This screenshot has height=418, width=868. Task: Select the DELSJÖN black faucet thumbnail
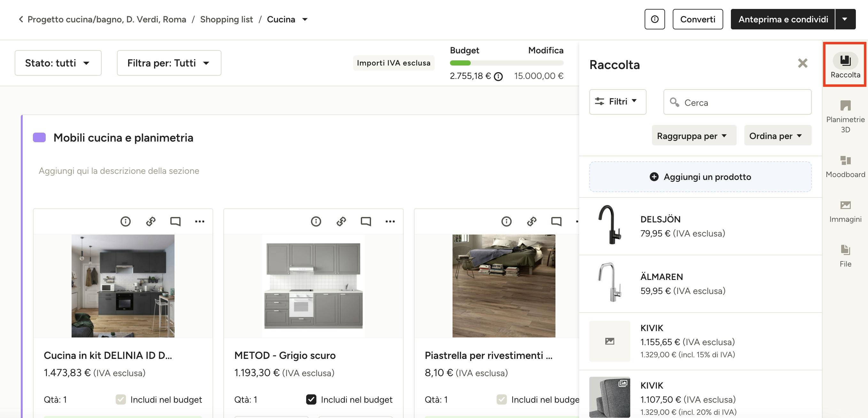coord(609,225)
